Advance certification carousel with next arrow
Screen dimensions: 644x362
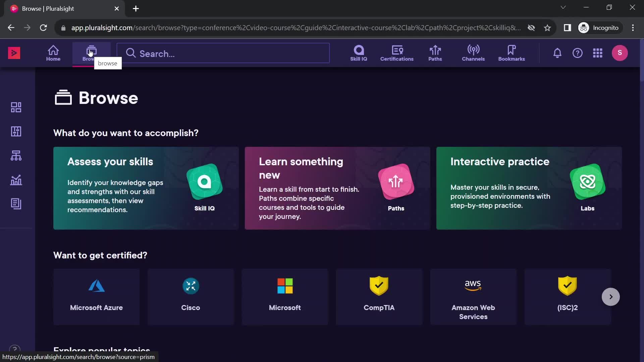tap(610, 297)
